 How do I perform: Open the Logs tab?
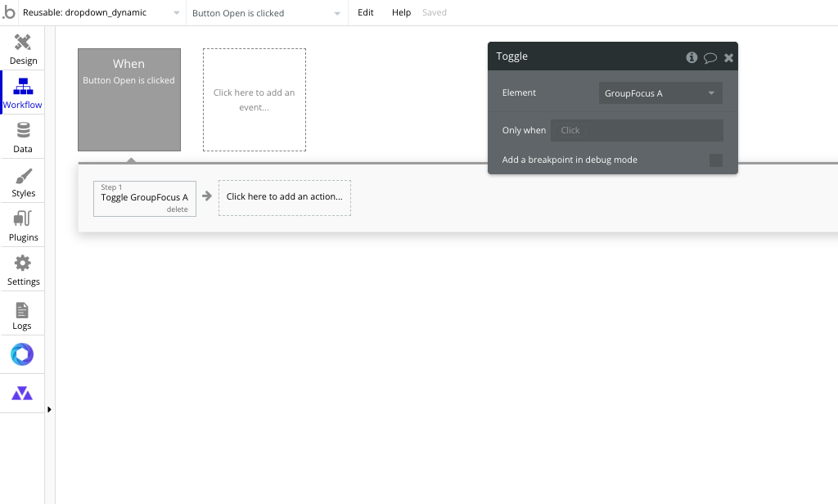pyautogui.click(x=22, y=315)
